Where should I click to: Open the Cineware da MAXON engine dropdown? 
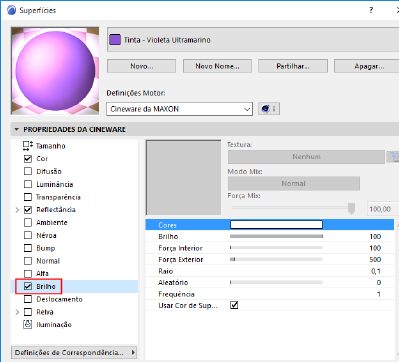point(179,109)
